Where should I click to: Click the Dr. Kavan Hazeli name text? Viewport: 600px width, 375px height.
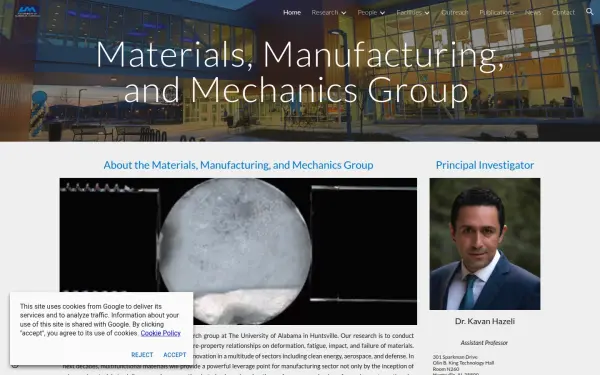(x=485, y=321)
